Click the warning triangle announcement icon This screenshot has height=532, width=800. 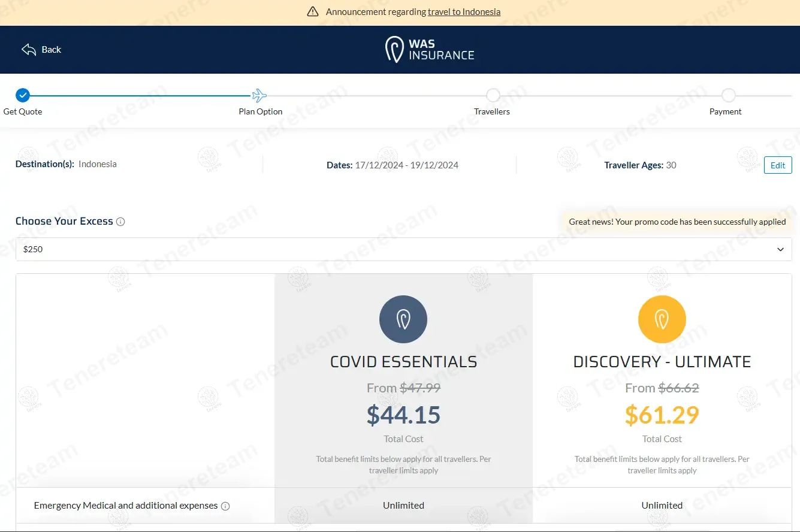click(x=312, y=12)
